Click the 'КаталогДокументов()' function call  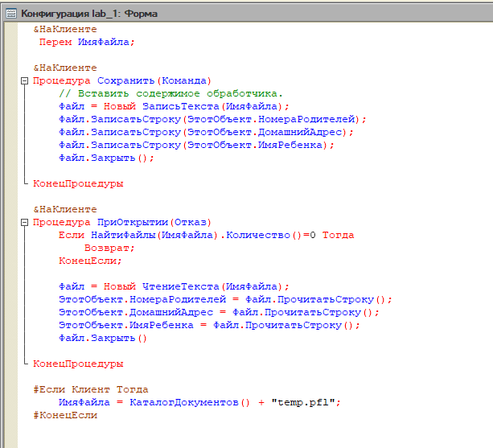click(190, 402)
